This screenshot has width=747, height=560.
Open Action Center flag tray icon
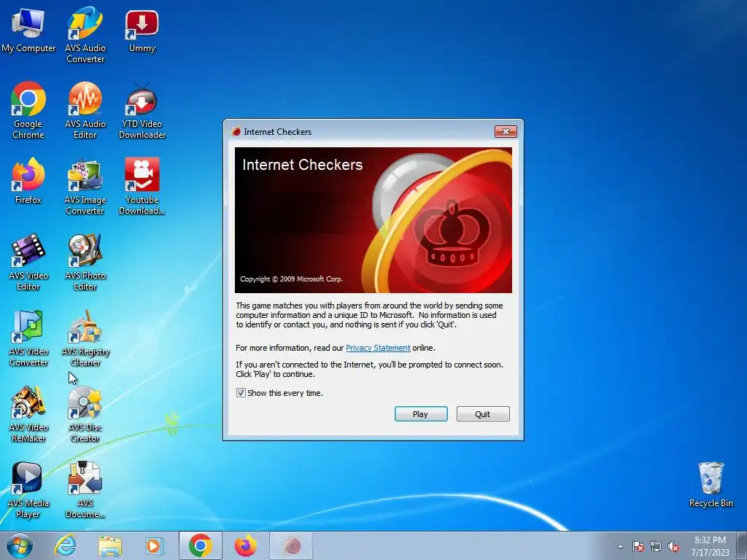click(638, 546)
